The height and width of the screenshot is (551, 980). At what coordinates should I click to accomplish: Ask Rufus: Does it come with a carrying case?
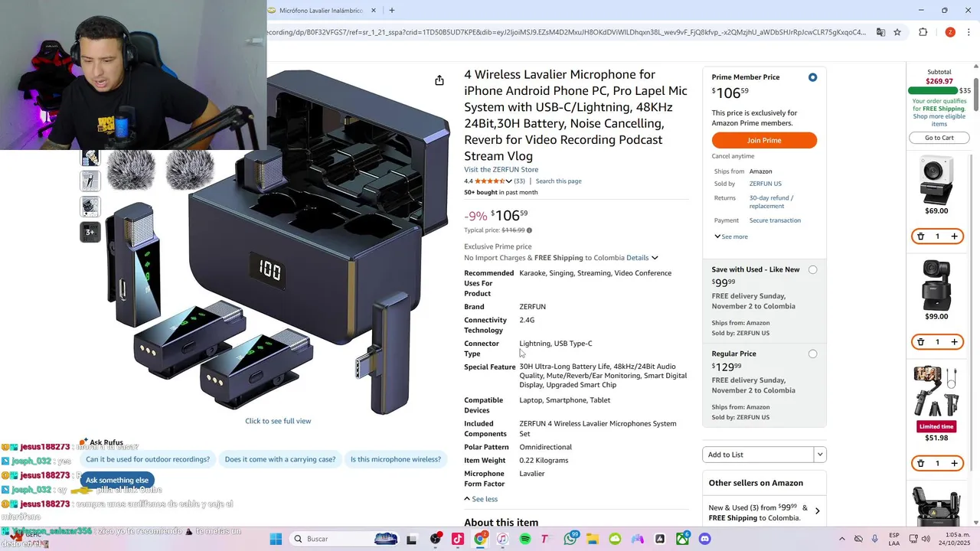[x=280, y=459]
